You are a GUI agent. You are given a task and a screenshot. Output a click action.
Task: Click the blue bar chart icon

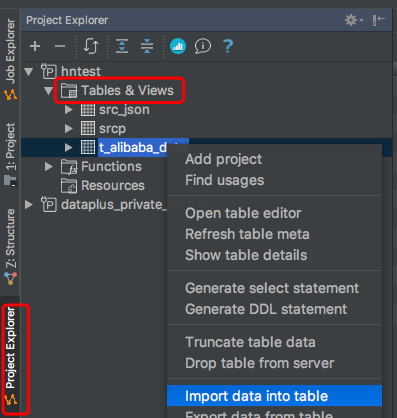tap(178, 46)
